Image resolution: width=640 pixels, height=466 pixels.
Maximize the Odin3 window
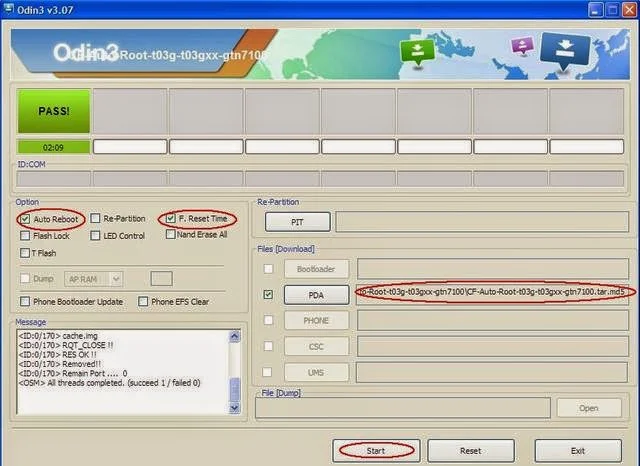[613, 10]
